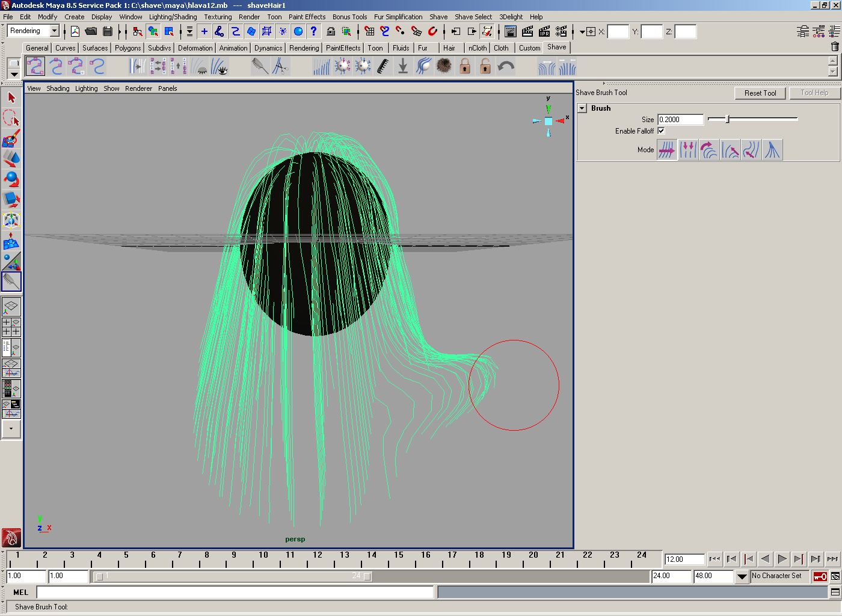
Task: Click the Open scene folder icon
Action: (x=91, y=31)
